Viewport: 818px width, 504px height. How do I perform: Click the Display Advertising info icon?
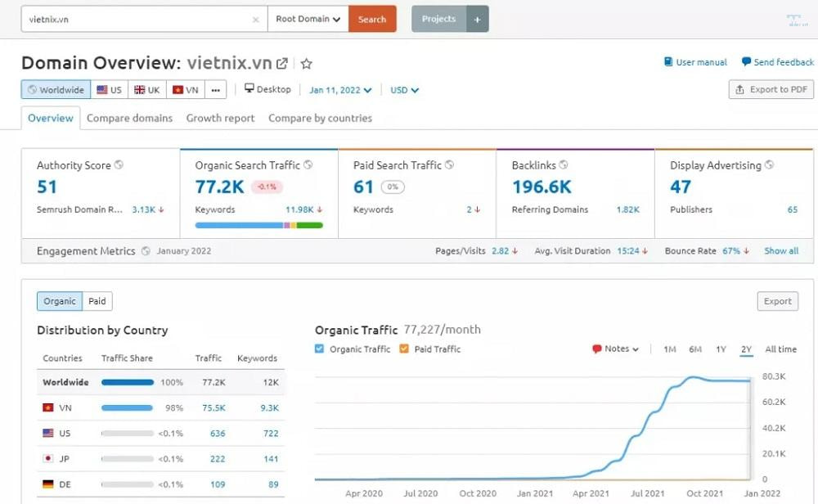click(x=769, y=165)
